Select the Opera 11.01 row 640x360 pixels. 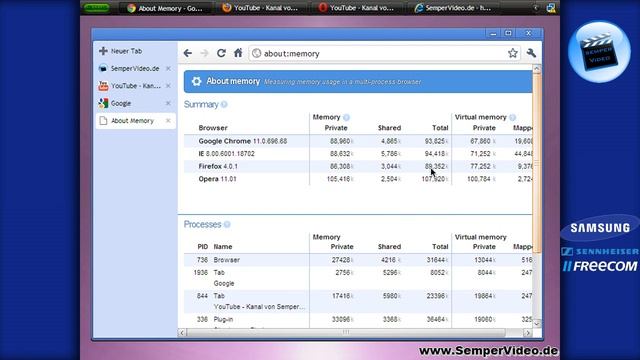pyautogui.click(x=358, y=179)
